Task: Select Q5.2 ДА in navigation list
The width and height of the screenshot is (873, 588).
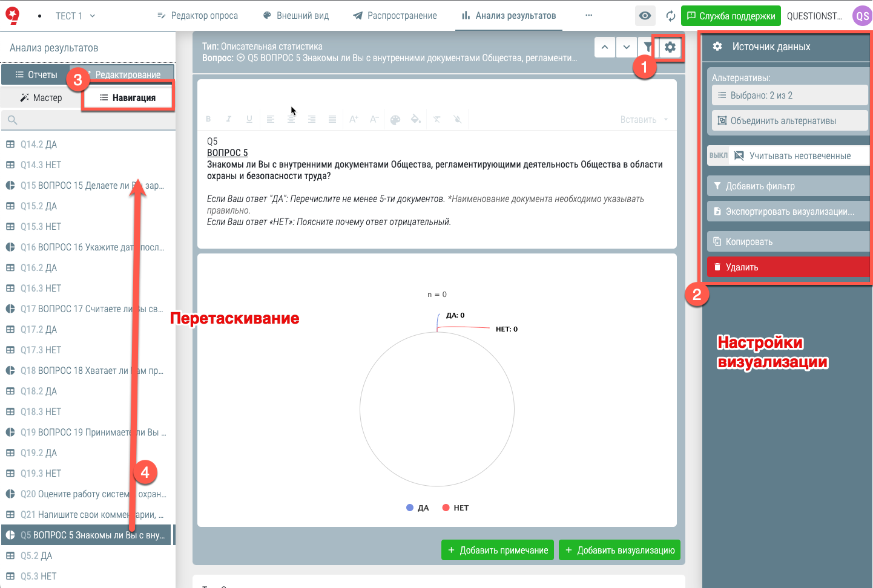Action: 87,555
